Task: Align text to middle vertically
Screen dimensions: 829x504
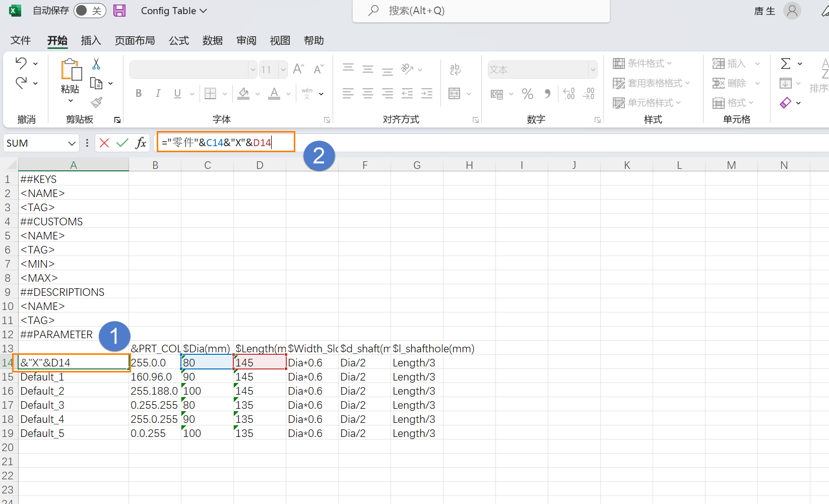Action: pyautogui.click(x=368, y=69)
